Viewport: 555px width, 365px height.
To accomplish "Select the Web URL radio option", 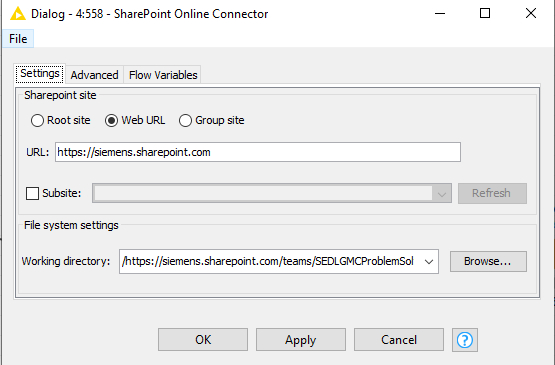I will [x=111, y=120].
